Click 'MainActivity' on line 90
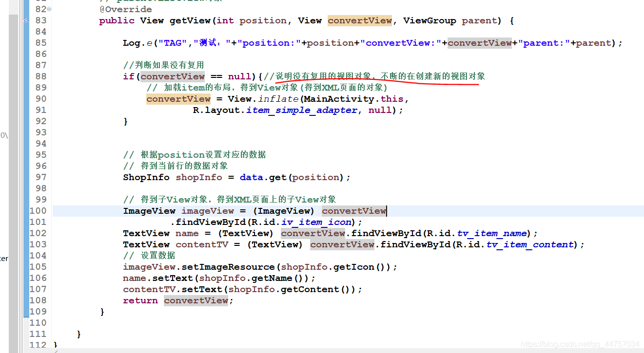The image size is (644, 353). click(x=339, y=99)
